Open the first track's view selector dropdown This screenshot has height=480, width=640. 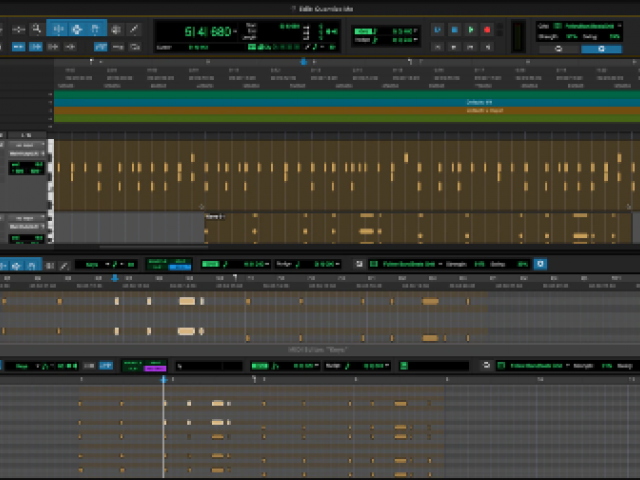pyautogui.click(x=27, y=145)
